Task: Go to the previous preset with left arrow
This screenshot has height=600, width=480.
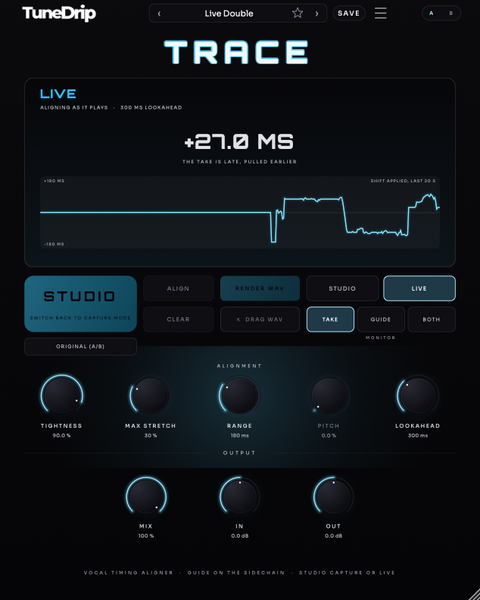Action: 159,14
